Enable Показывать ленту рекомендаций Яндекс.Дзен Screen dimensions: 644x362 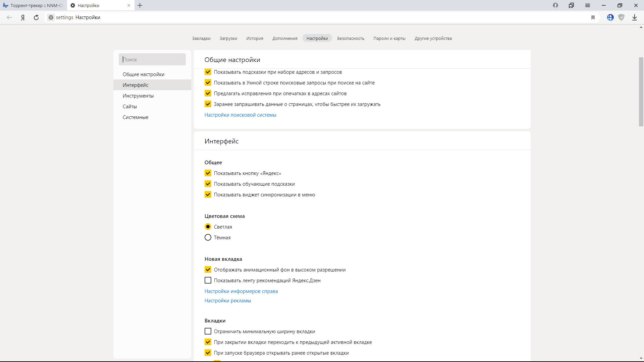(208, 280)
